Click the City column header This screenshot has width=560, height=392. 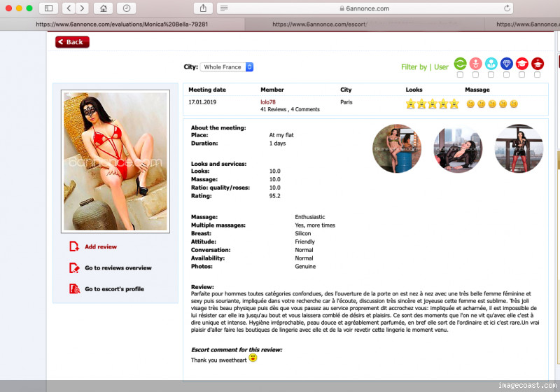(346, 90)
